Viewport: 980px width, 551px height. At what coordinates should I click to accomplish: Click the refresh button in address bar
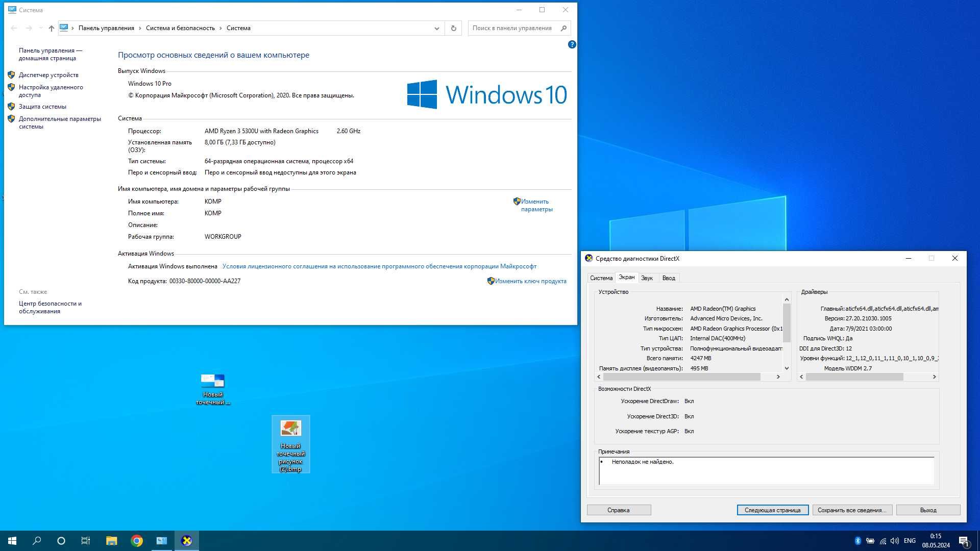coord(453,28)
